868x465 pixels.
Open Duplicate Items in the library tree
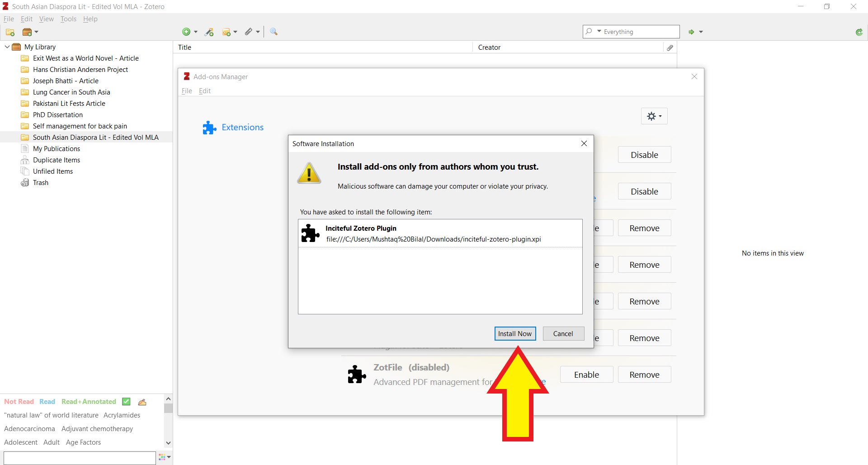pyautogui.click(x=56, y=160)
